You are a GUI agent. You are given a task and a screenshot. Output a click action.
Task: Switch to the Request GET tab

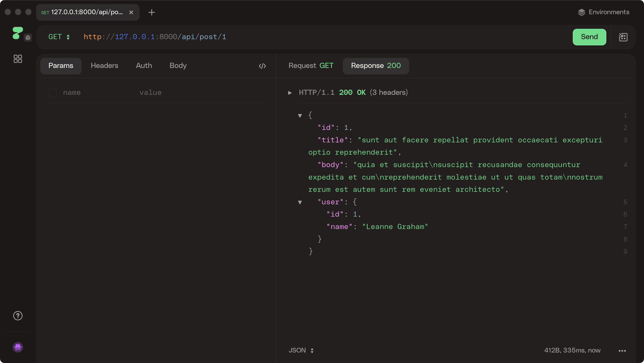pos(311,66)
